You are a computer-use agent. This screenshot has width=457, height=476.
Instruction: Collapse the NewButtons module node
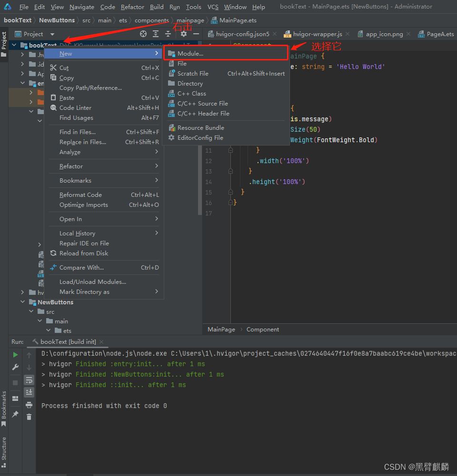(23, 302)
